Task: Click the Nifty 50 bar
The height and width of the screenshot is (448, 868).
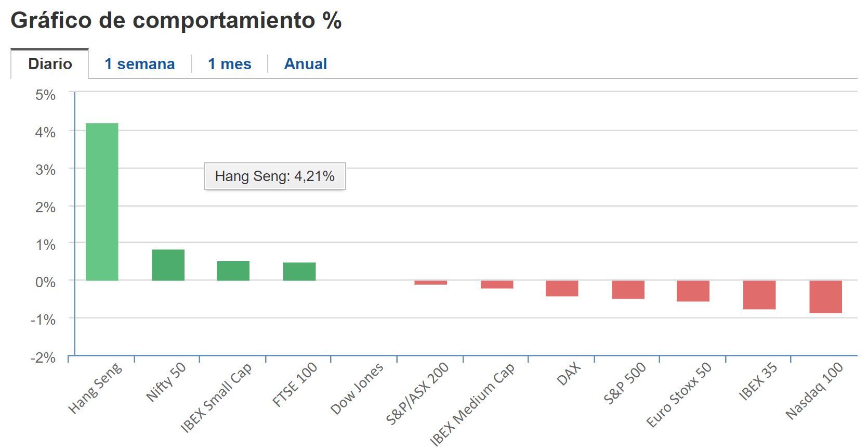Action: (x=168, y=265)
